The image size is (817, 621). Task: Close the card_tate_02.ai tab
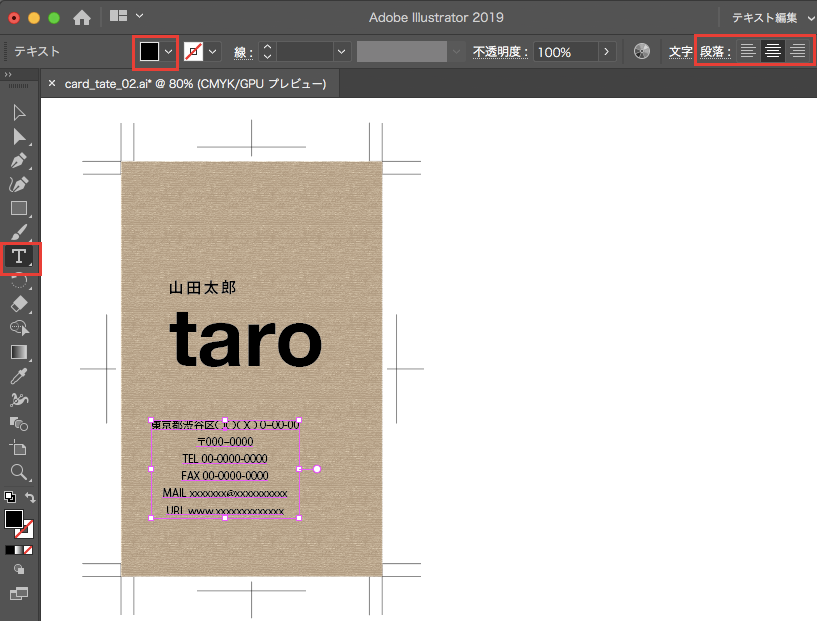[52, 84]
